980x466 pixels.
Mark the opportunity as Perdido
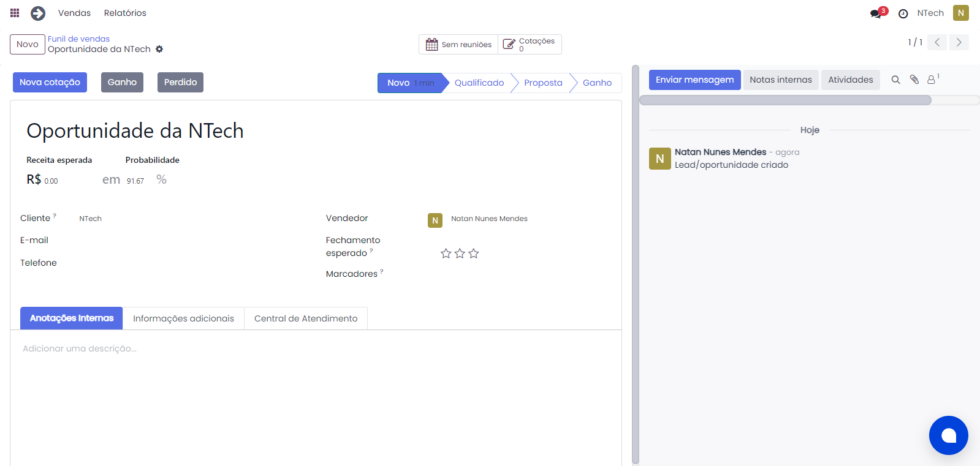pyautogui.click(x=180, y=82)
